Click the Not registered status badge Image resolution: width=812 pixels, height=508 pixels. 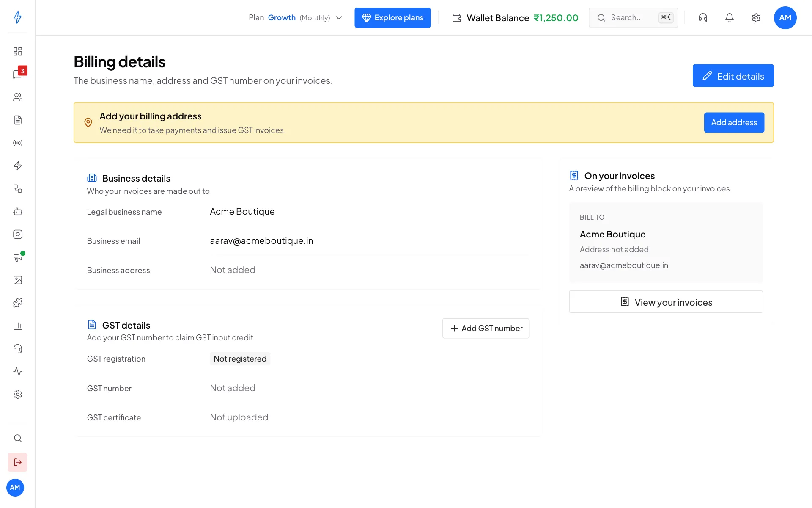click(240, 359)
